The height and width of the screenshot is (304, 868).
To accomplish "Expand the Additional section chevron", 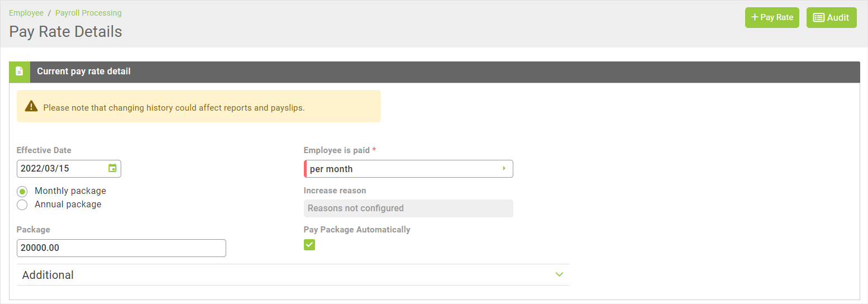I will (x=559, y=274).
